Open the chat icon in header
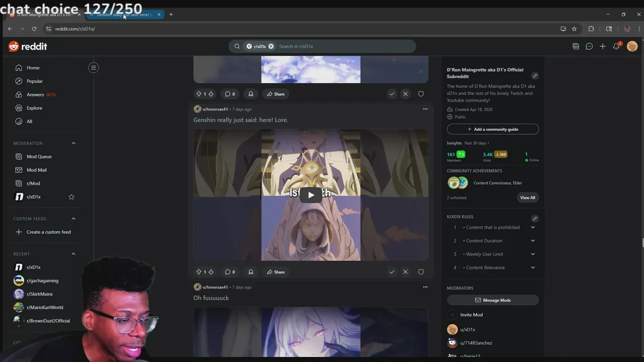Screen dimensions: 644x362 tap(589, 46)
